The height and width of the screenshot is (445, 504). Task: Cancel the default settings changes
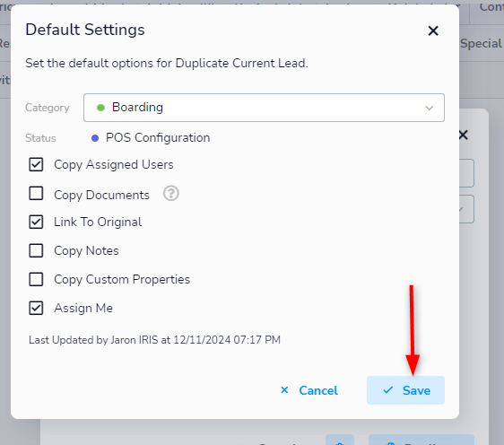click(308, 390)
